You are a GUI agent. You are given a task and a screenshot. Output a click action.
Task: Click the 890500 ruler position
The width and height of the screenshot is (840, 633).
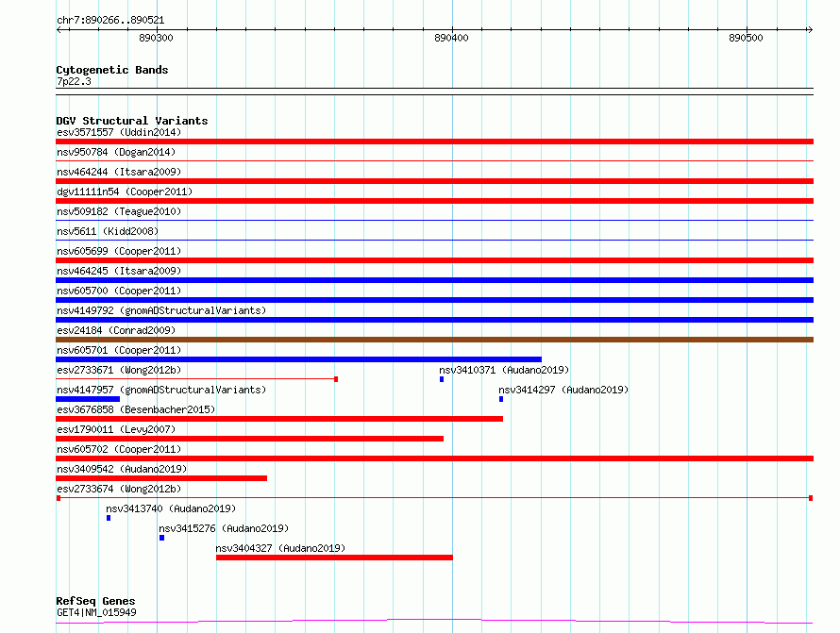coord(746,38)
